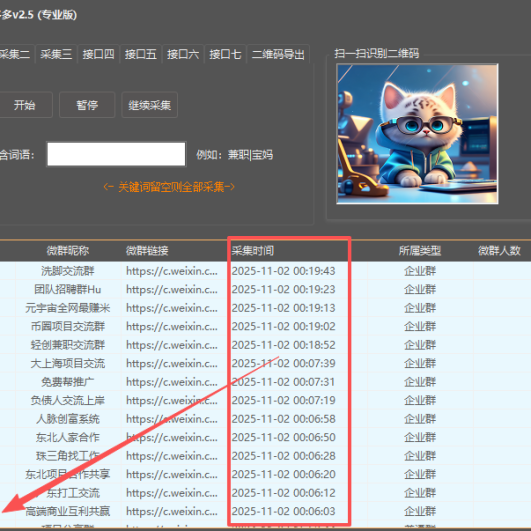
Task: Click the timestamp 2025-11-02 00:07:31
Action: [x=283, y=382]
